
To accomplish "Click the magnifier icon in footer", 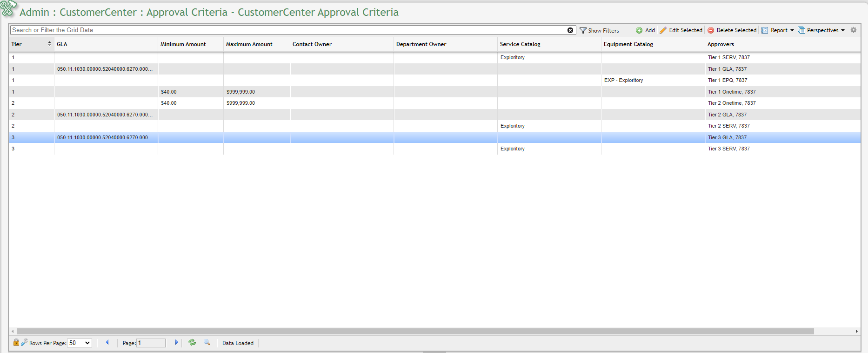I will [207, 343].
